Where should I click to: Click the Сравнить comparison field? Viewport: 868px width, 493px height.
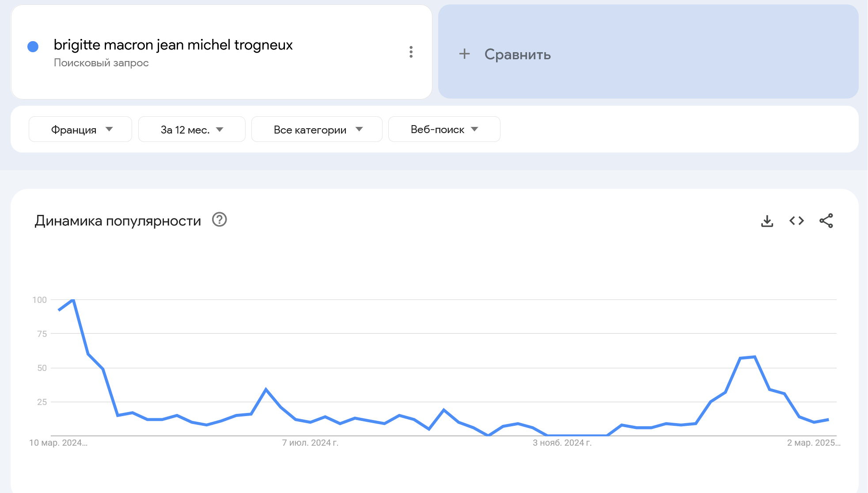tap(518, 54)
